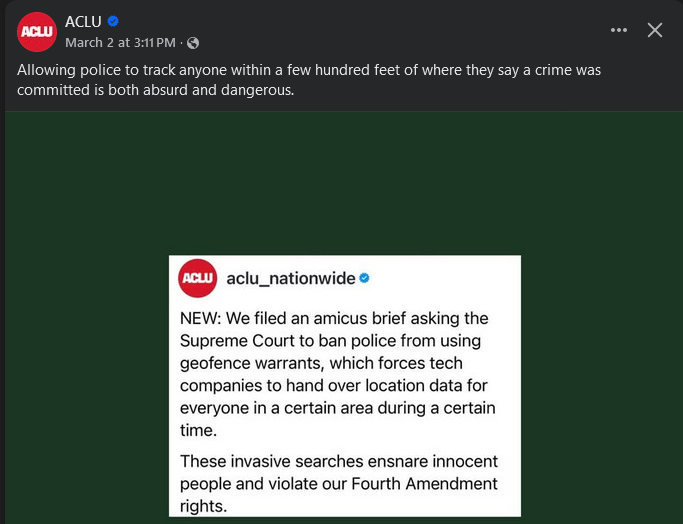Click the public audience globe icon
683x524 pixels.
pyautogui.click(x=193, y=43)
